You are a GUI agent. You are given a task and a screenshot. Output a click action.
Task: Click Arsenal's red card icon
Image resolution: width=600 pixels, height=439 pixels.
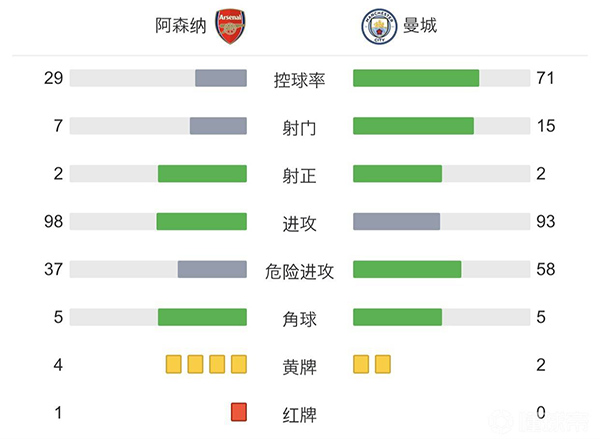click(x=238, y=412)
